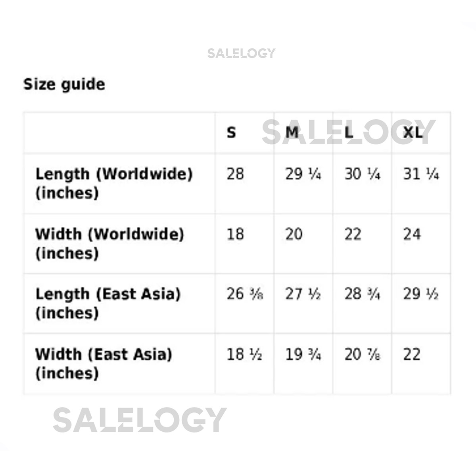The height and width of the screenshot is (473, 476).
Task: Click the East Asia width 19 ¾ cell
Action: pyautogui.click(x=303, y=354)
